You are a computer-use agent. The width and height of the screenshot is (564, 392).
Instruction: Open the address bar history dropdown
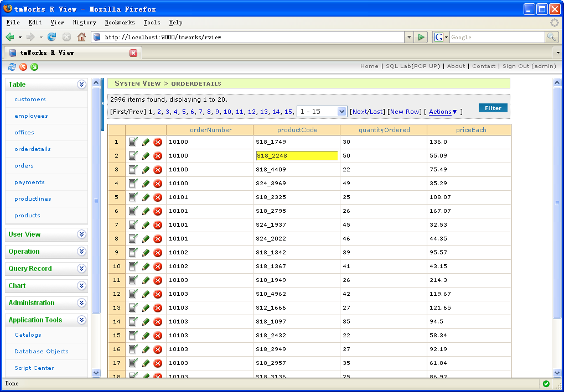(x=409, y=37)
